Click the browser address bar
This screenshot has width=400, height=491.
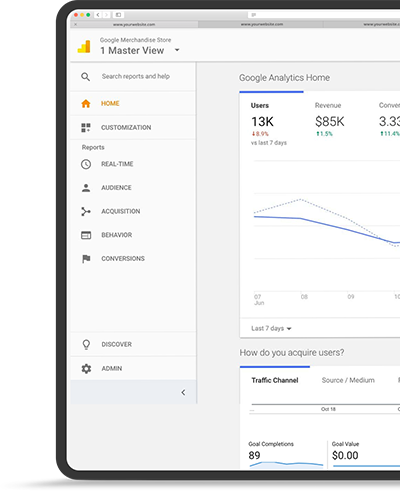coord(323,15)
